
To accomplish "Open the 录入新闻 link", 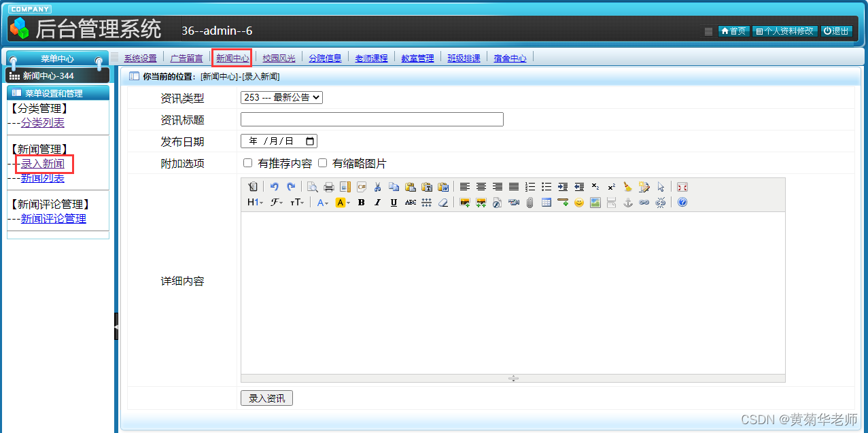I will [x=43, y=164].
